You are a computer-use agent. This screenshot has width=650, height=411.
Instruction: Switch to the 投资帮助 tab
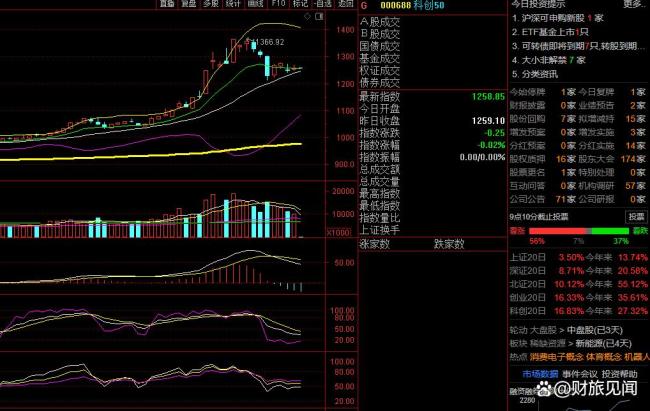point(619,374)
